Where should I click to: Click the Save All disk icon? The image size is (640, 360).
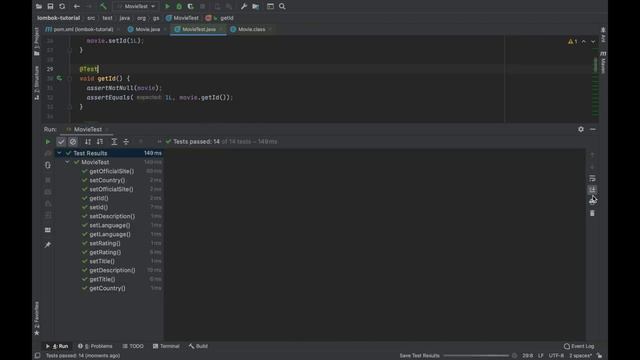click(x=50, y=7)
